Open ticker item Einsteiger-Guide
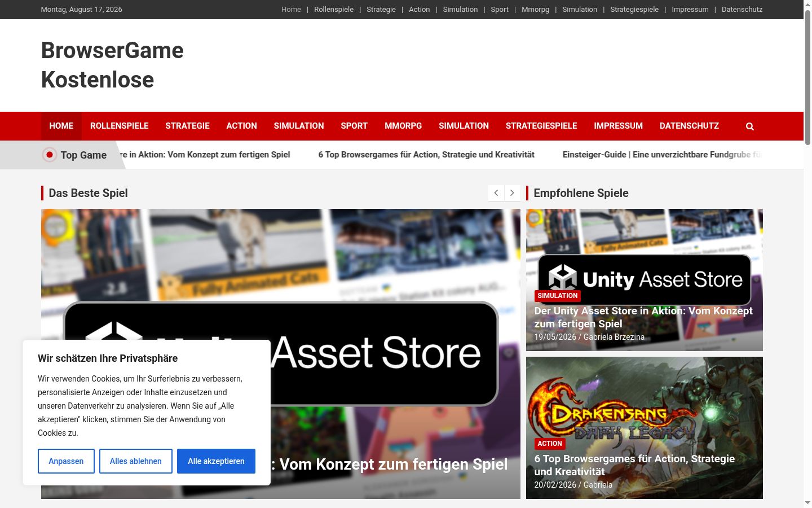Screen dimensions: 812x508 point(662,155)
